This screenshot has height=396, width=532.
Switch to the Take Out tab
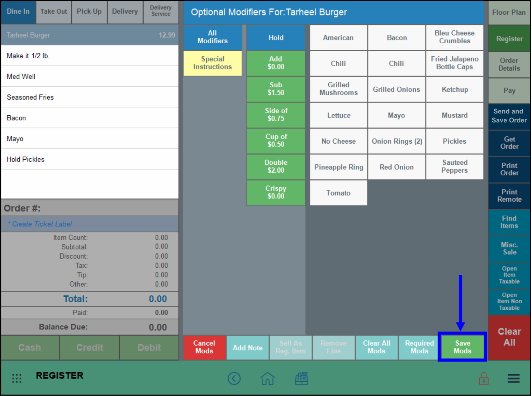click(x=53, y=11)
